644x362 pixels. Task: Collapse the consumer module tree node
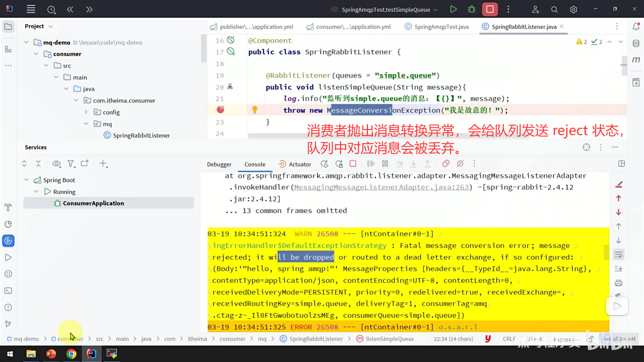36,54
